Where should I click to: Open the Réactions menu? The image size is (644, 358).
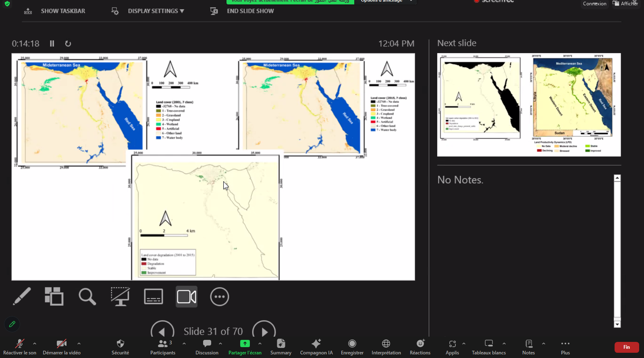click(x=420, y=347)
